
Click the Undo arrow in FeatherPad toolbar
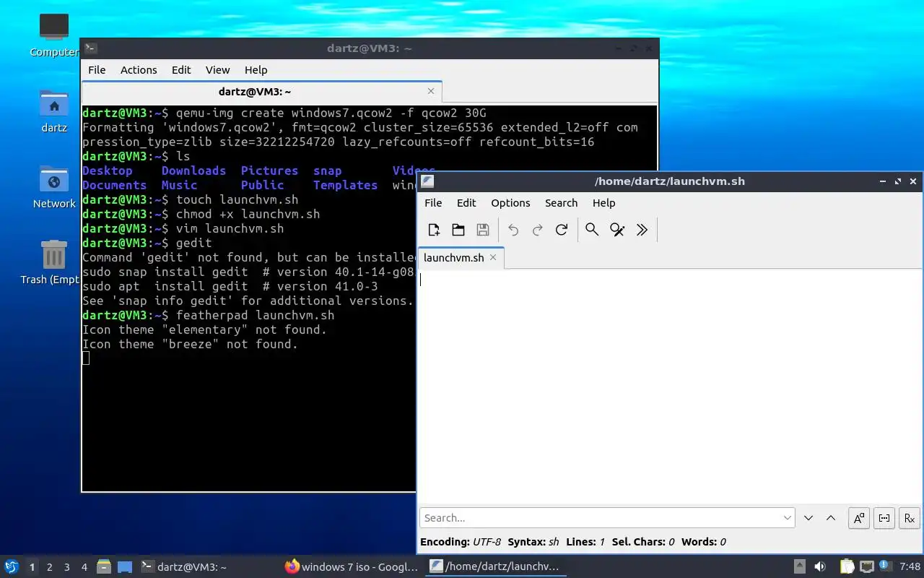(x=513, y=230)
